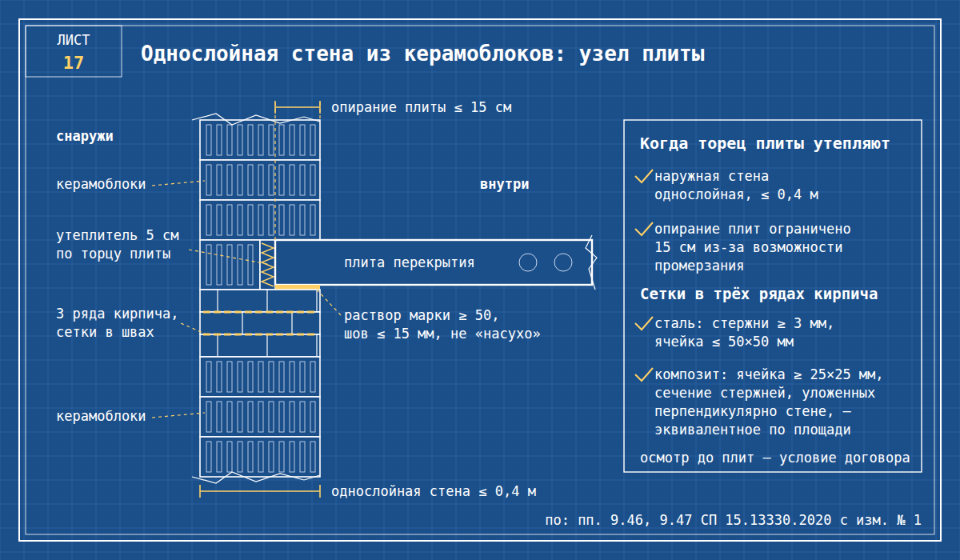Screen dimensions: 960x560
Task: Click the "керамоблоки" label below the brick rows note
Action: pos(101,417)
